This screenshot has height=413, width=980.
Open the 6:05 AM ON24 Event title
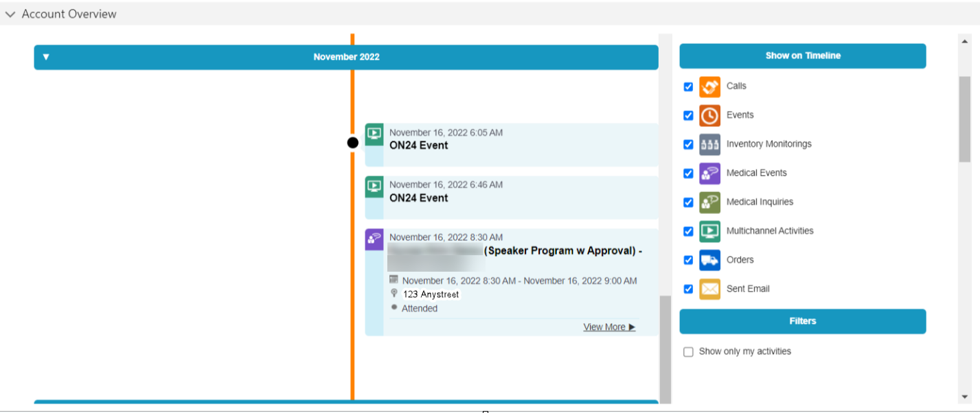(x=418, y=145)
